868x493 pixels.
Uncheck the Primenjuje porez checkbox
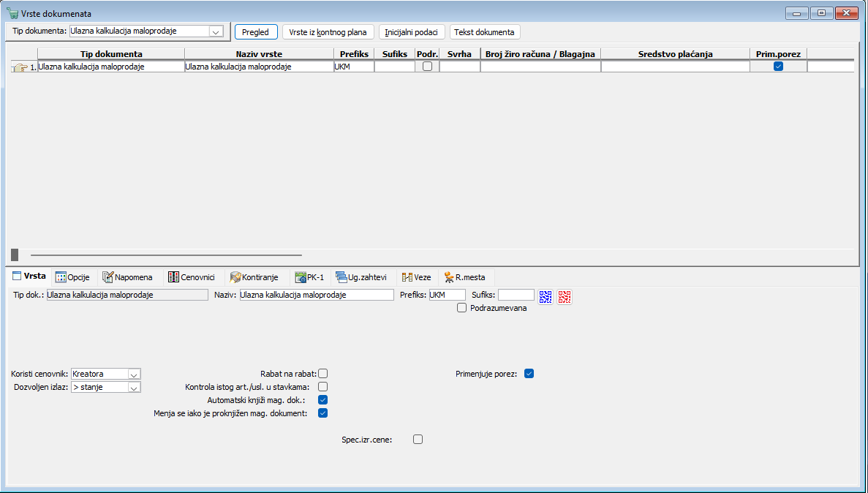coord(529,374)
